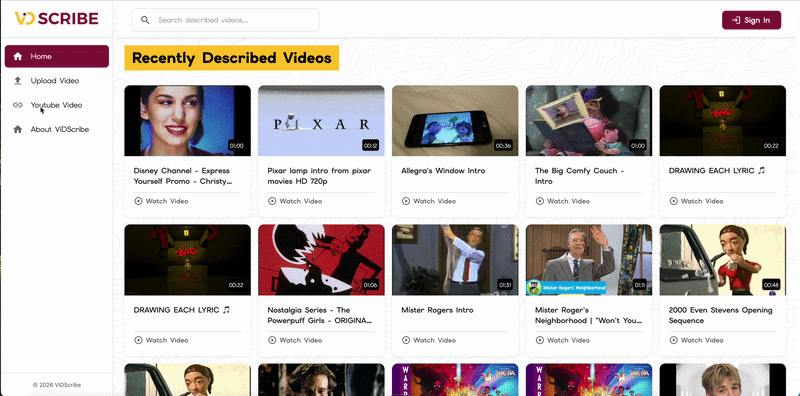Watch Video for 2000 Even Stevens

(696, 340)
